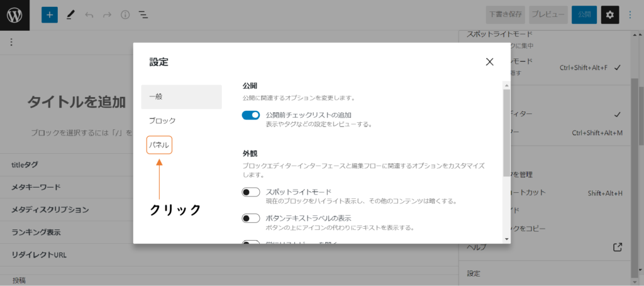The width and height of the screenshot is (644, 286).
Task: Click 下書き保存 button
Action: (x=506, y=15)
